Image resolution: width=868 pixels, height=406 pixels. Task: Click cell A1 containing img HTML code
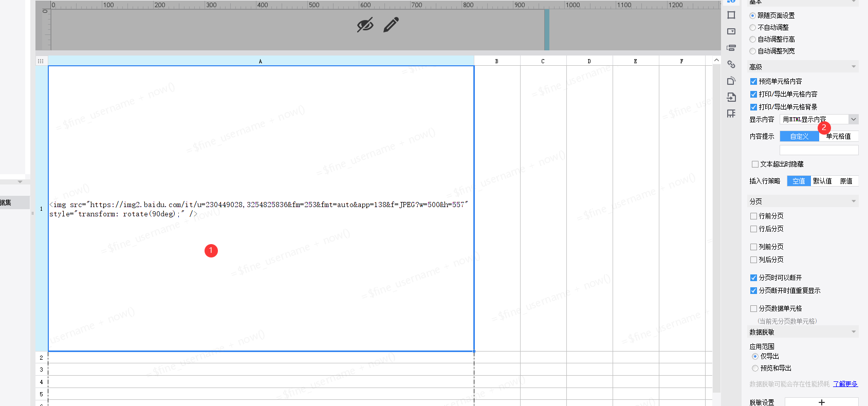(261, 209)
